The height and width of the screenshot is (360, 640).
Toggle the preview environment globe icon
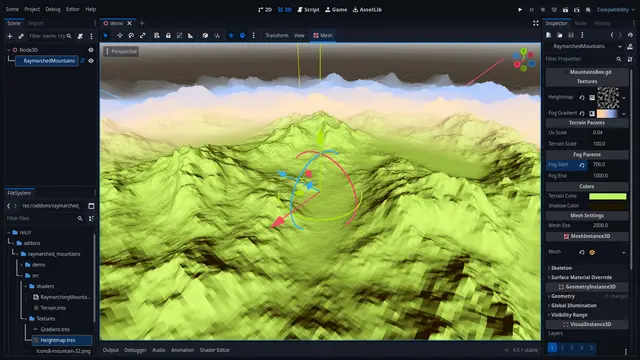[242, 36]
